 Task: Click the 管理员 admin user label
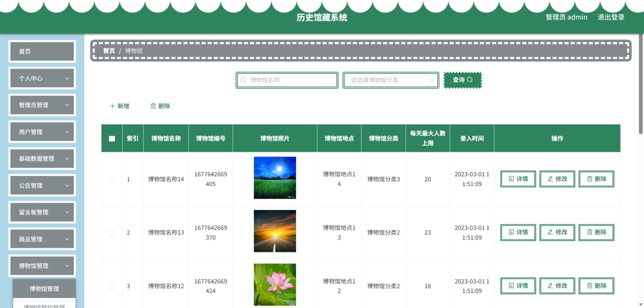click(x=567, y=17)
